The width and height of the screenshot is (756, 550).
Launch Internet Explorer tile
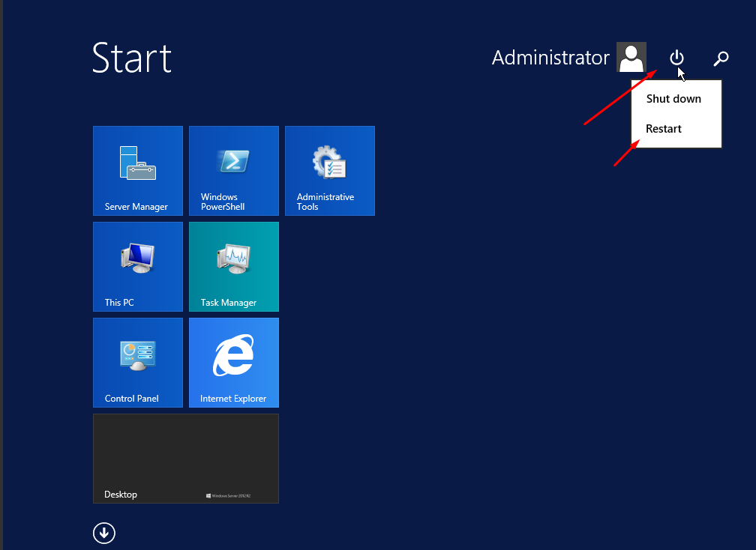[x=234, y=362]
